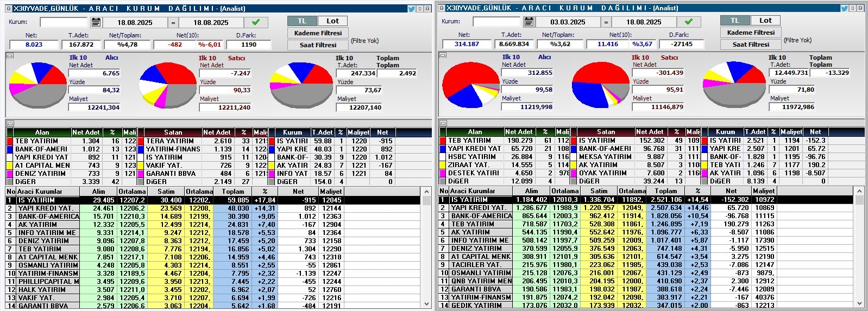Open the calendar icon in left window
The width and height of the screenshot is (868, 311).
pos(96,22)
